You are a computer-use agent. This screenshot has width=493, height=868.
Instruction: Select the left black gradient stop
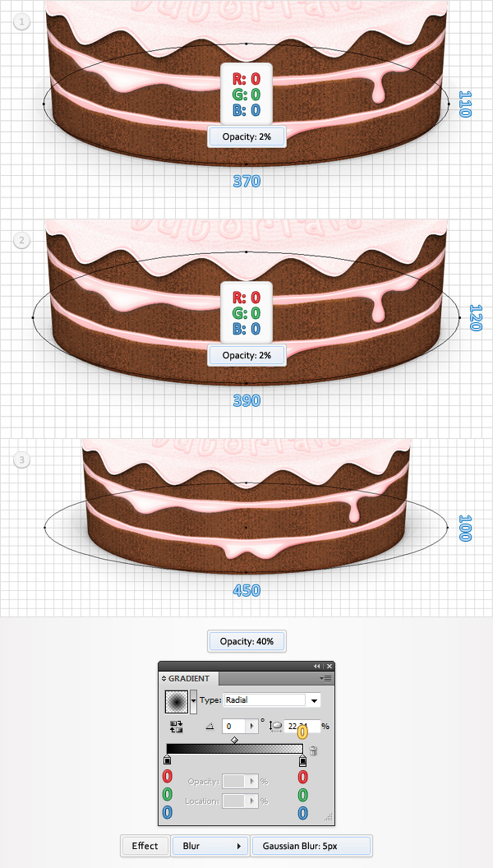coord(167,761)
